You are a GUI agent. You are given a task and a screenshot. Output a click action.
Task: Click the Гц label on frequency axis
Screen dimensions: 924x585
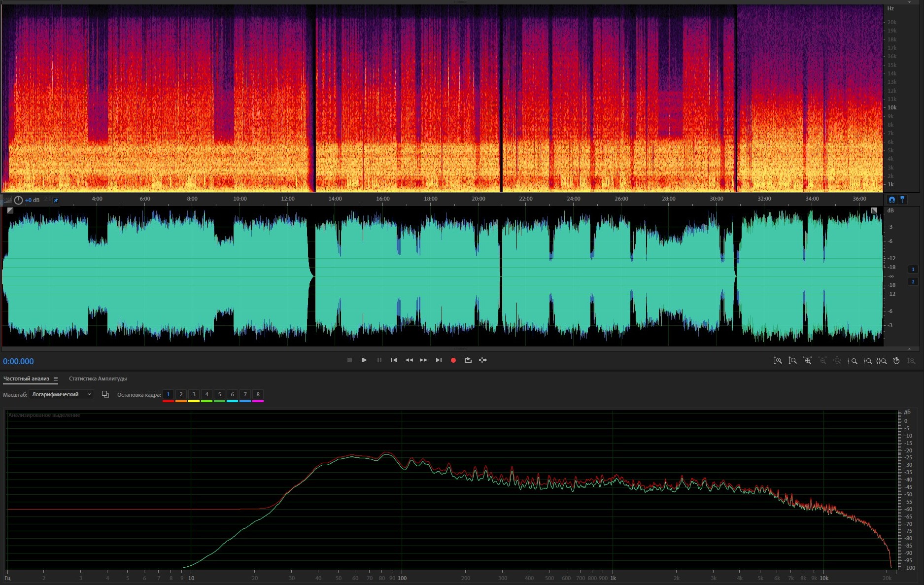[7, 578]
